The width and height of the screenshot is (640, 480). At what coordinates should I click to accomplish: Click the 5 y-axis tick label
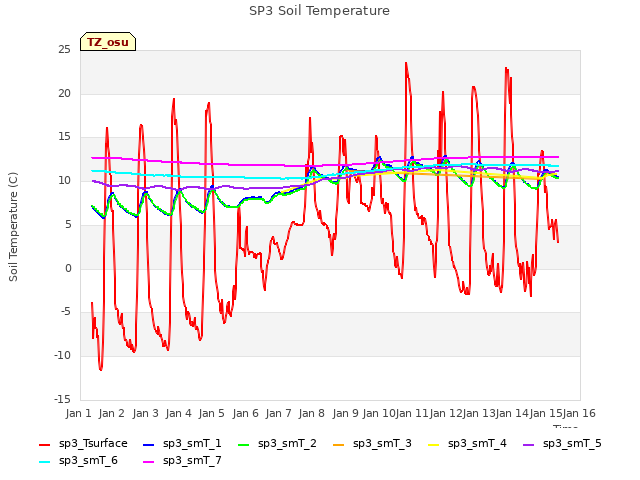point(68,224)
